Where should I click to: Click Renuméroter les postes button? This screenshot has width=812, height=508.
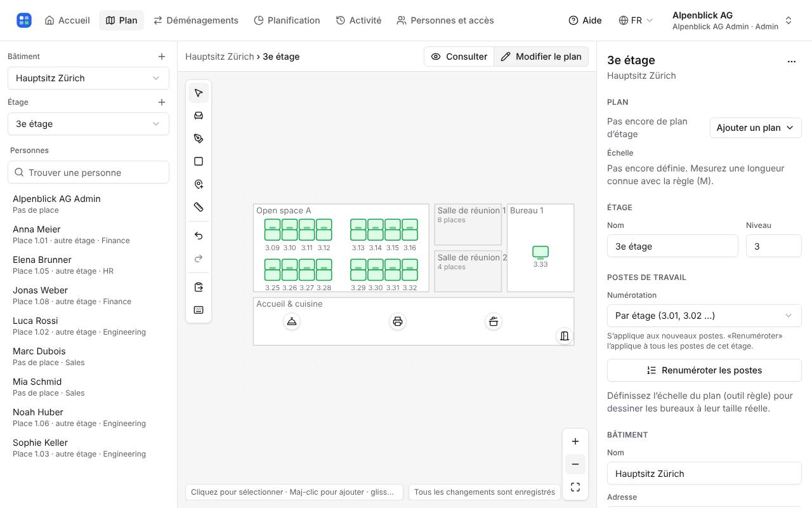pos(704,370)
